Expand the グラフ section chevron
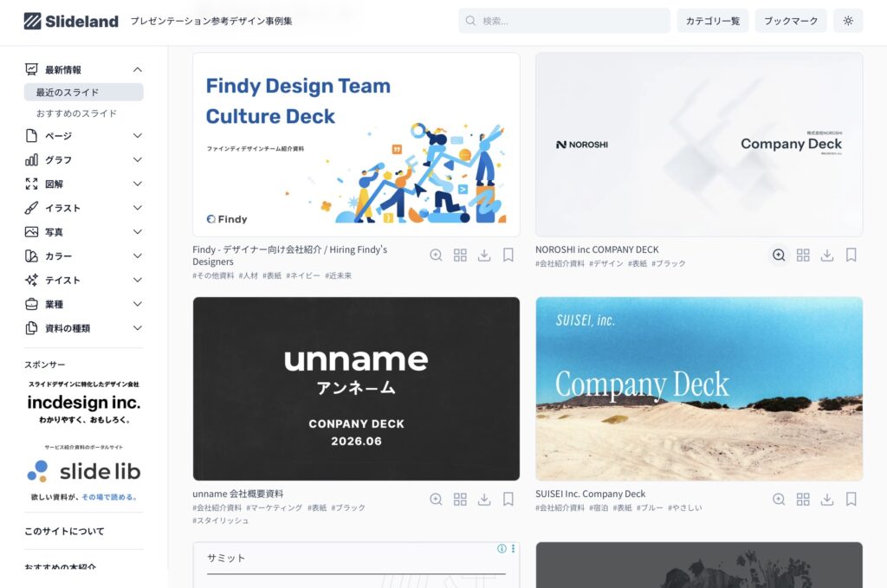The image size is (887, 588). pos(138,160)
